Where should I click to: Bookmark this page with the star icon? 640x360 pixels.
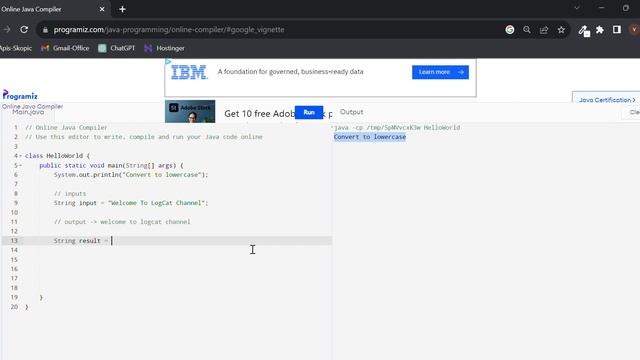click(561, 29)
